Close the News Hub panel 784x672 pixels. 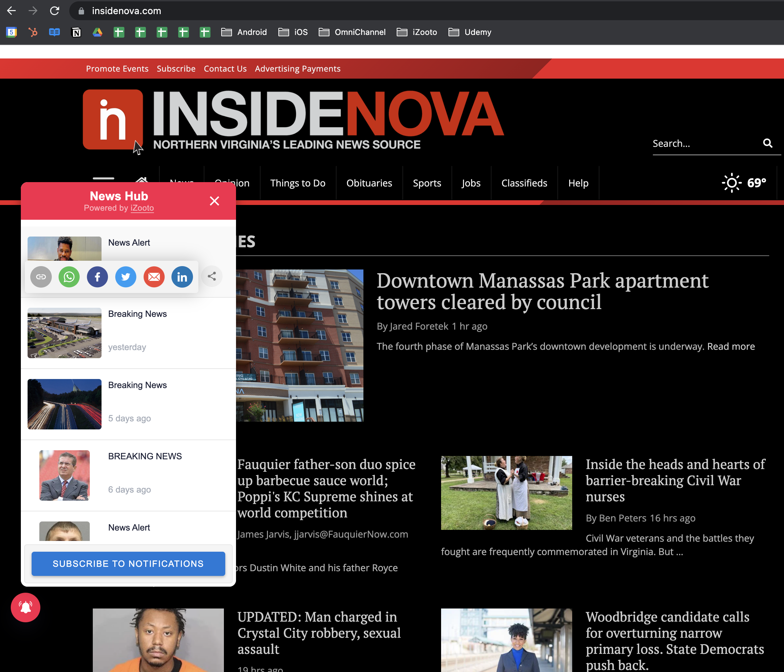215,201
